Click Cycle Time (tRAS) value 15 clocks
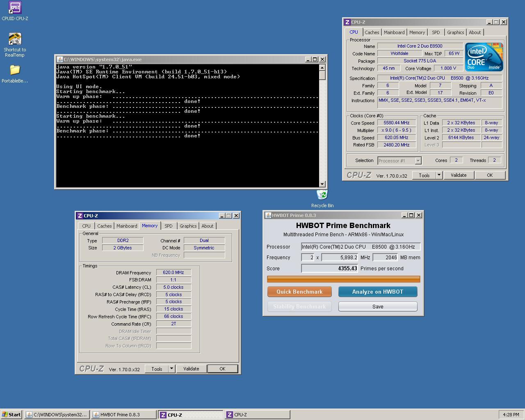 [x=173, y=309]
